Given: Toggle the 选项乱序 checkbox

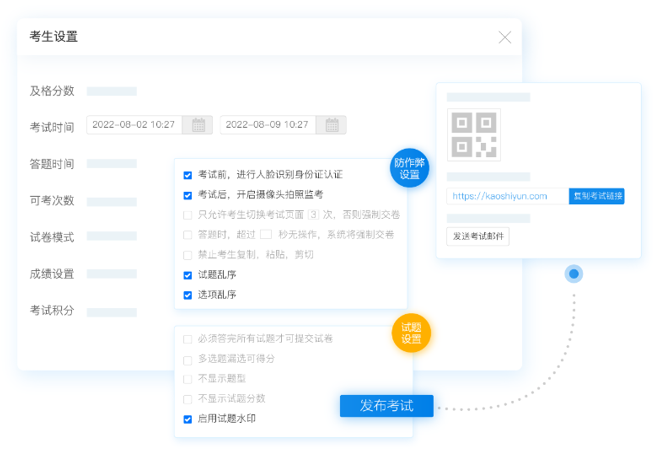Looking at the screenshot, I should (x=188, y=295).
